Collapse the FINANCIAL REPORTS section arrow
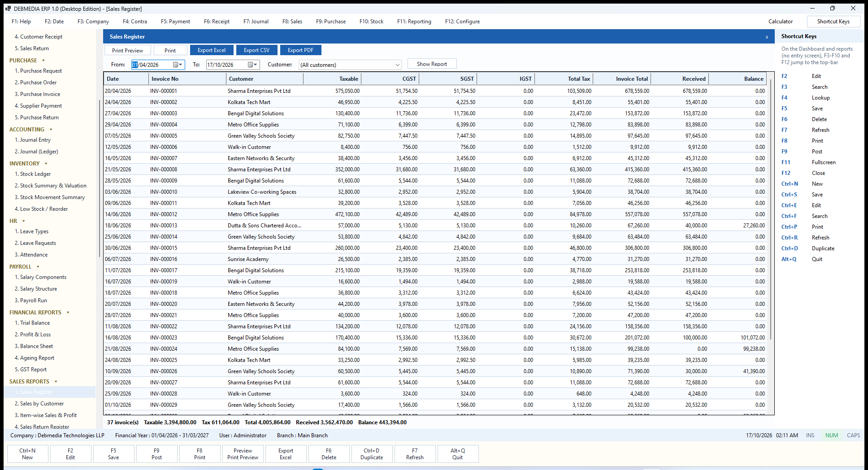The image size is (868, 470). pos(68,313)
